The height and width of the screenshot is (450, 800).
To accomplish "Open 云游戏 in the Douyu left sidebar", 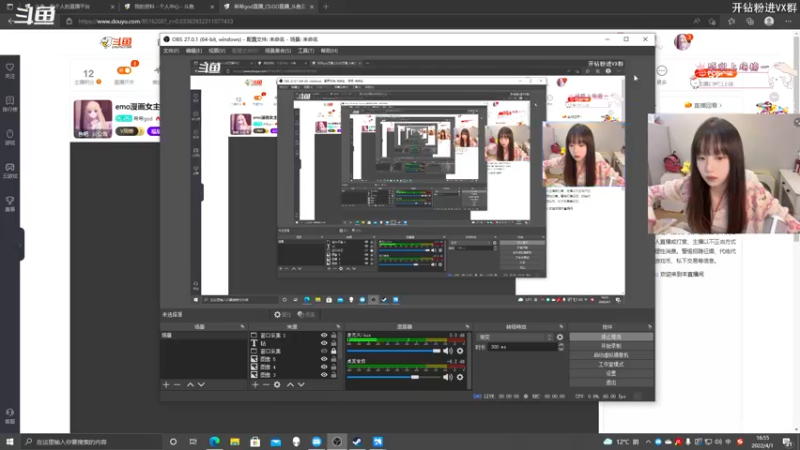I will pos(10,170).
